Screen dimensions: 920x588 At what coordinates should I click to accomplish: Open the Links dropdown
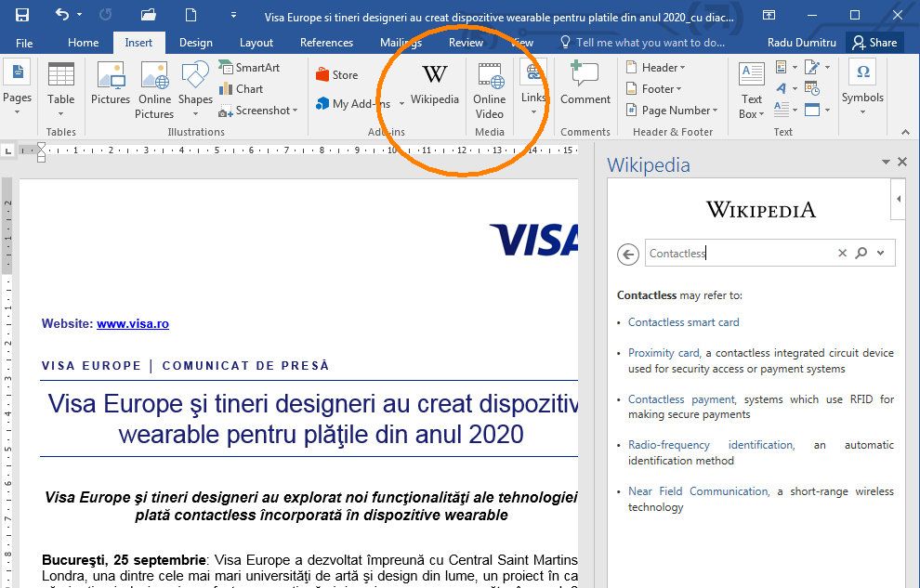pos(534,88)
